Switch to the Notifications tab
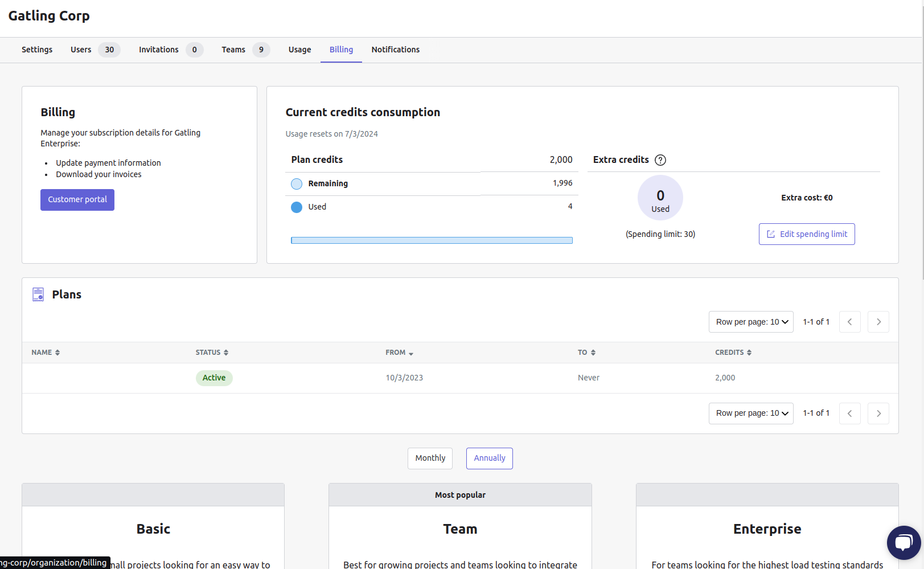This screenshot has height=569, width=924. (395, 50)
